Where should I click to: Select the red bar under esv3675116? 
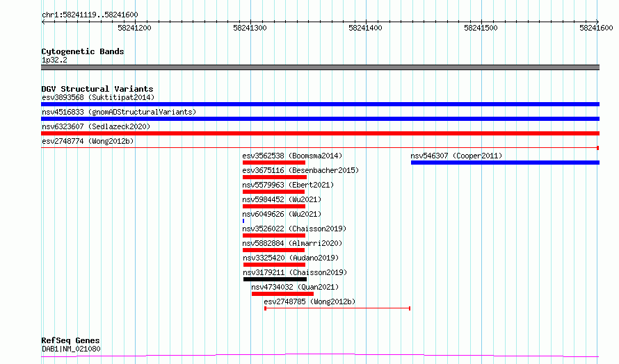point(274,177)
